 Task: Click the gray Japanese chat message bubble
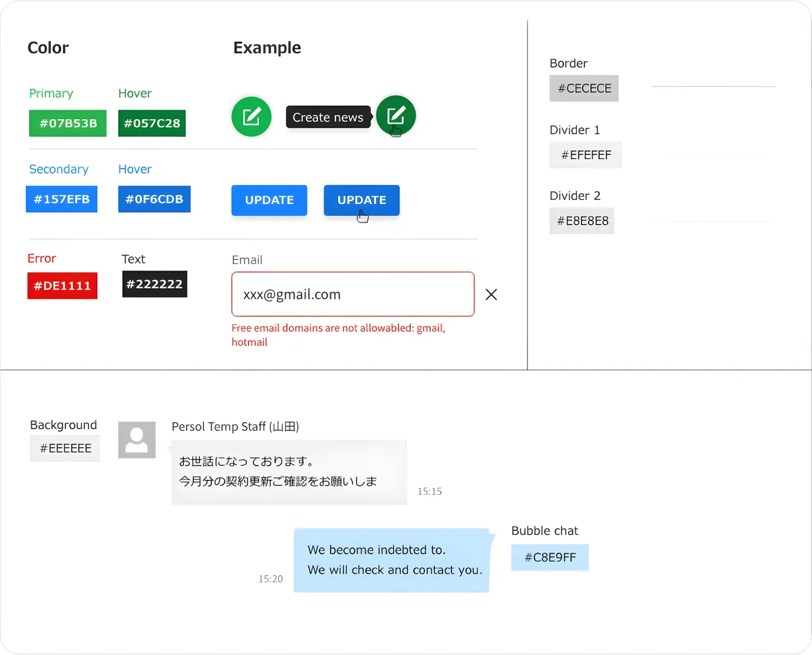[x=289, y=472]
